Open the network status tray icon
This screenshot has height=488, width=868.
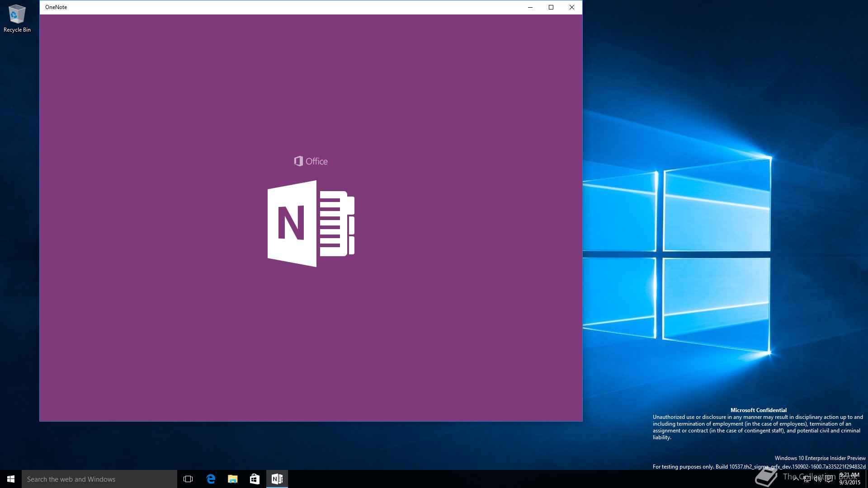[807, 479]
